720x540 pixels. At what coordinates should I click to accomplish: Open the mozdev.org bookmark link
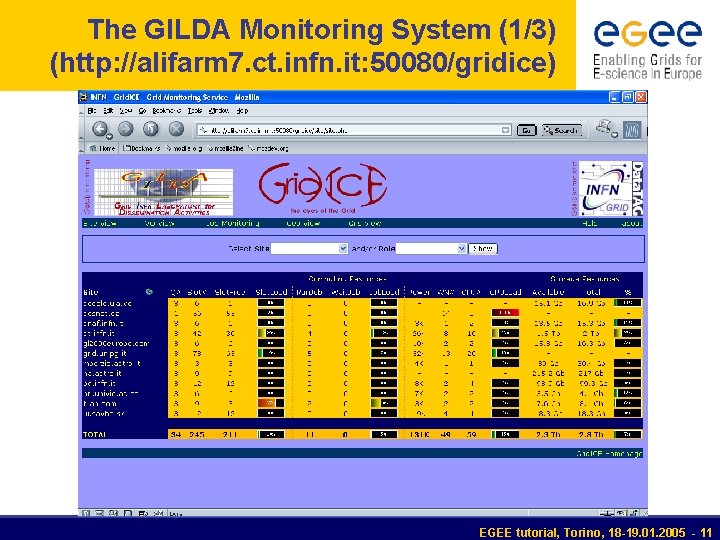click(x=269, y=148)
